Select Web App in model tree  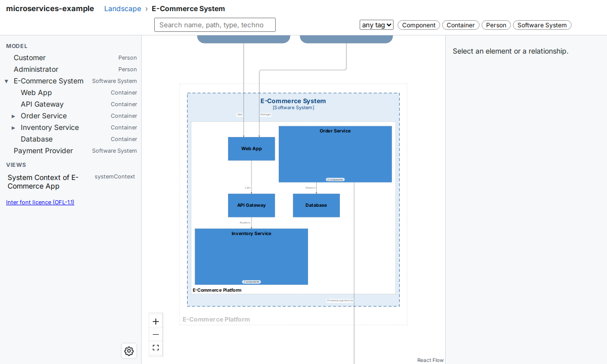tap(71, 93)
